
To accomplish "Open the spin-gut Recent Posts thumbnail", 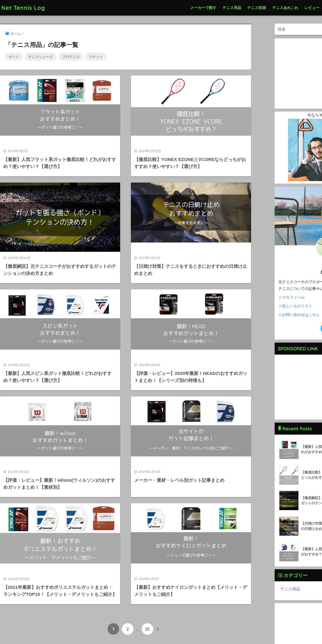I will (289, 551).
